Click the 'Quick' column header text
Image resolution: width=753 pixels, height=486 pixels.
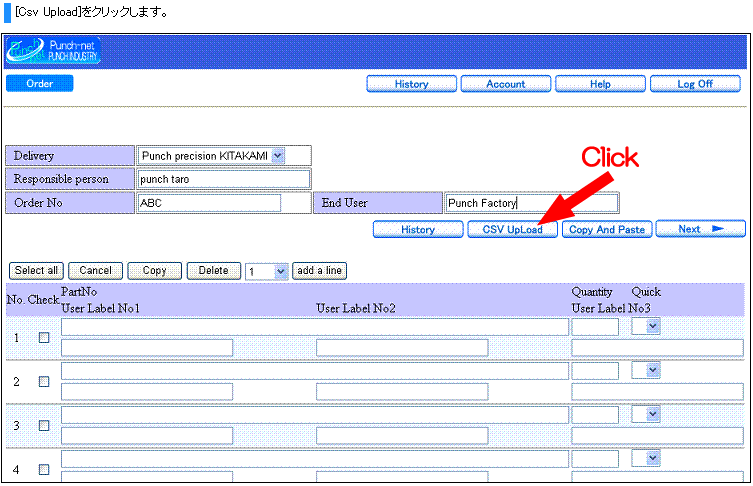click(x=646, y=292)
